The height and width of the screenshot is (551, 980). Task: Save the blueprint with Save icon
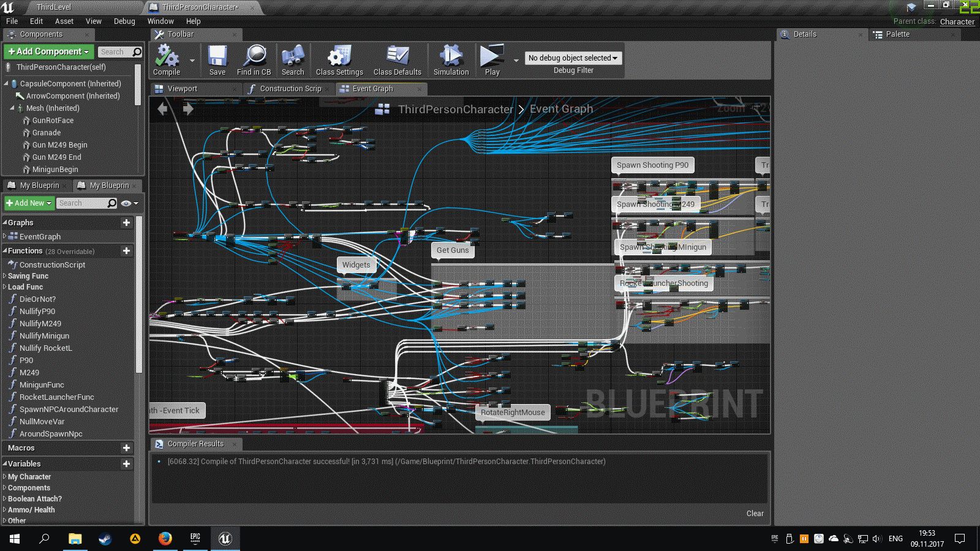217,57
